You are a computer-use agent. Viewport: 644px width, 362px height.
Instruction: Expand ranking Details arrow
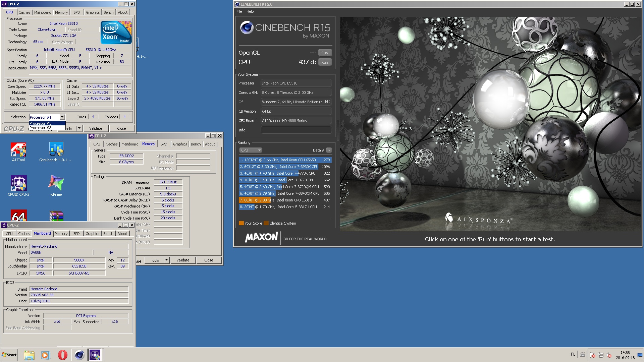(329, 150)
